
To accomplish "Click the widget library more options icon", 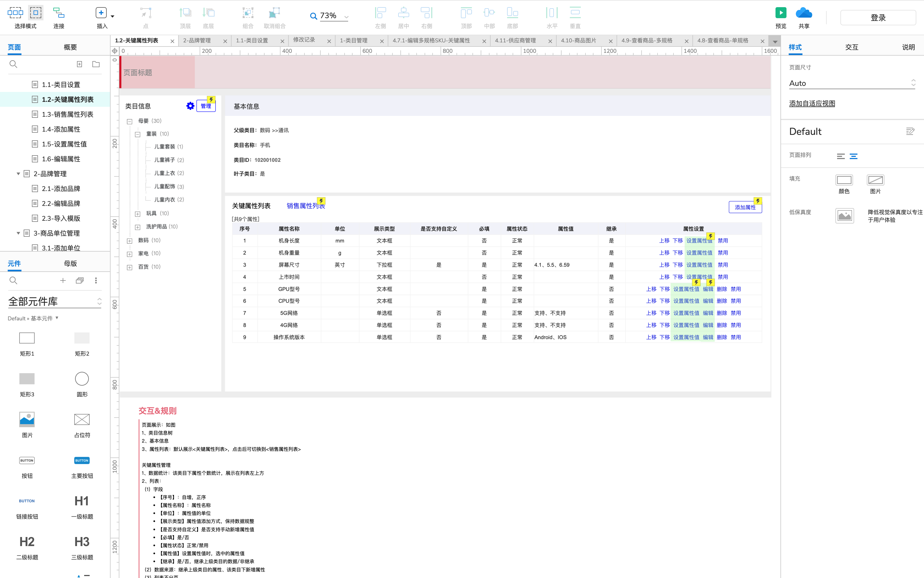I will (96, 280).
